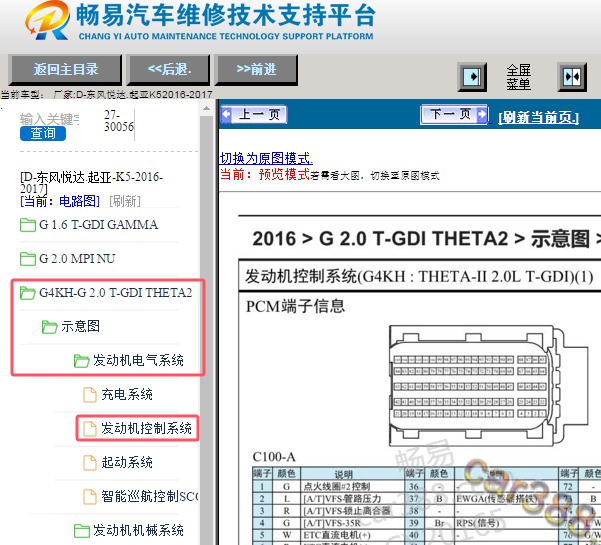
Task: Click the collapse-panels icon beside 全屏菜单
Action: click(572, 77)
